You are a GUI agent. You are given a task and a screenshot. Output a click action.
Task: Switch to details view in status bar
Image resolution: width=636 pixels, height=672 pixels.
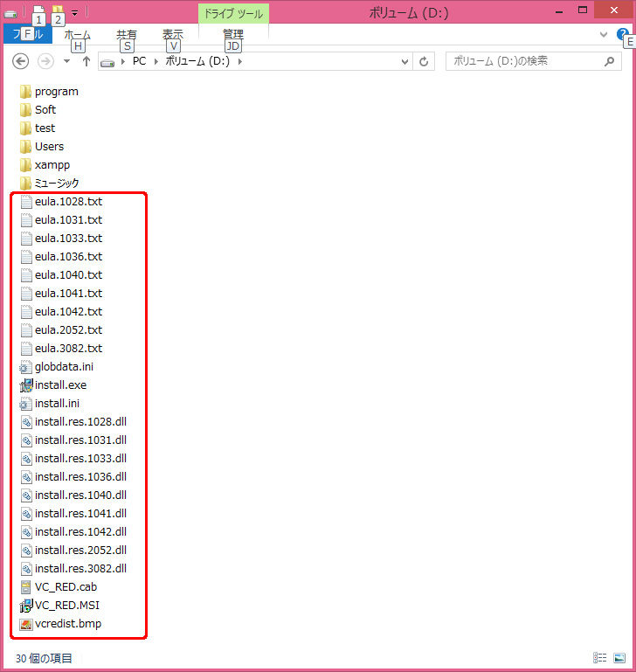[x=600, y=657]
